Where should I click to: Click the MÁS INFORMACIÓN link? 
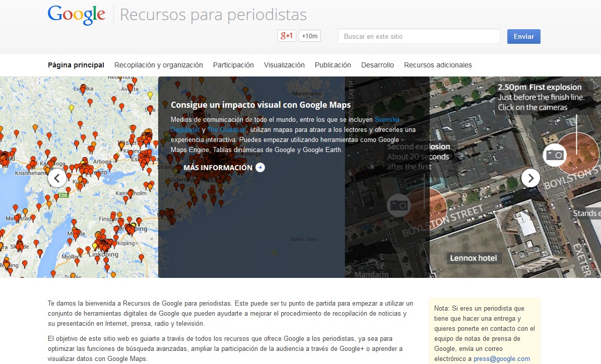(x=218, y=168)
